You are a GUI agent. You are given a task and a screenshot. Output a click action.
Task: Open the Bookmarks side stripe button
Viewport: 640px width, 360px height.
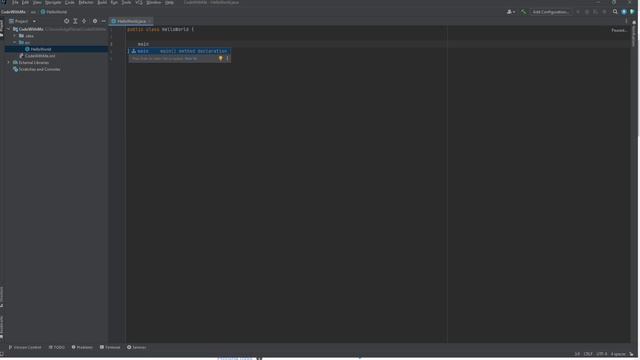click(2, 327)
